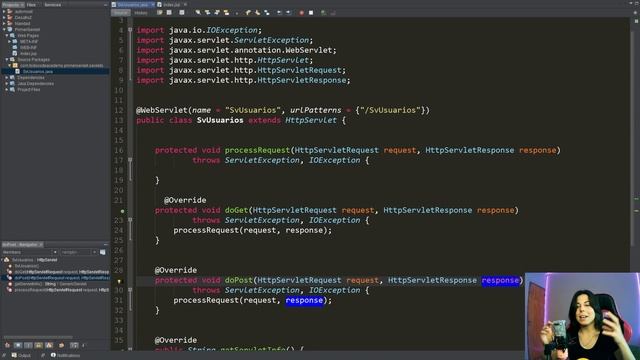Click the Previous Bookmark toolbar icon

click(x=248, y=13)
